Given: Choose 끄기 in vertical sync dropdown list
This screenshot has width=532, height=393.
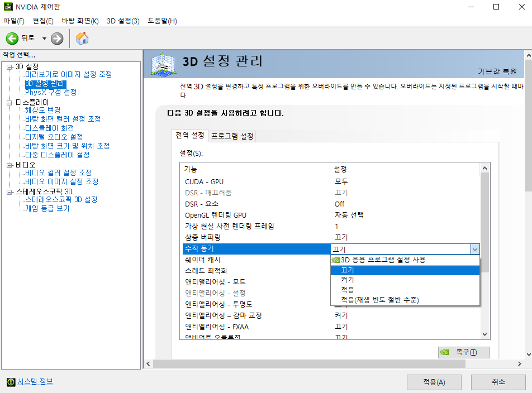Looking at the screenshot, I should tap(405, 270).
